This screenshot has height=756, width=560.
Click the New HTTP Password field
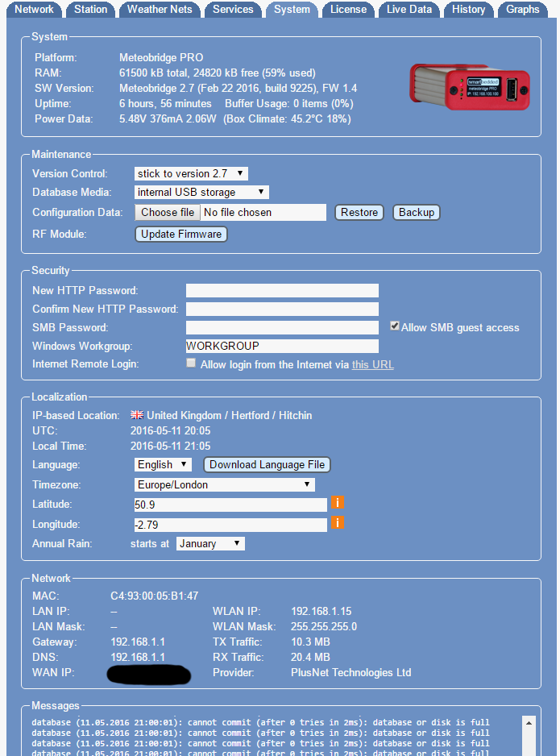[x=282, y=291]
